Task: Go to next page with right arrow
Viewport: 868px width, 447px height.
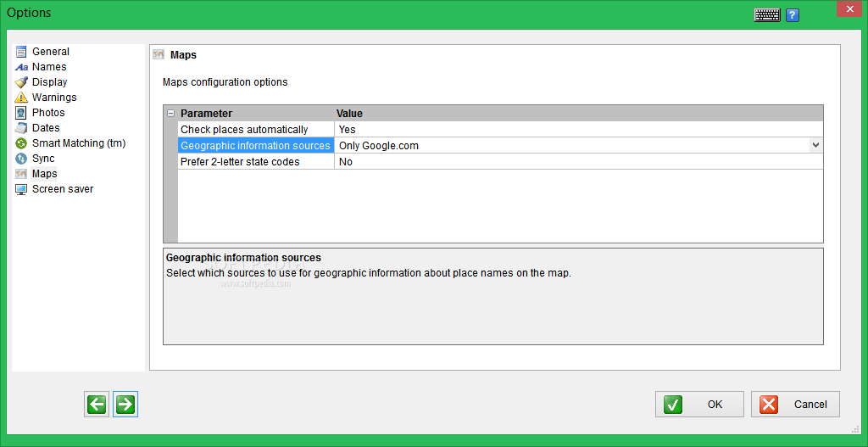Action: tap(125, 405)
